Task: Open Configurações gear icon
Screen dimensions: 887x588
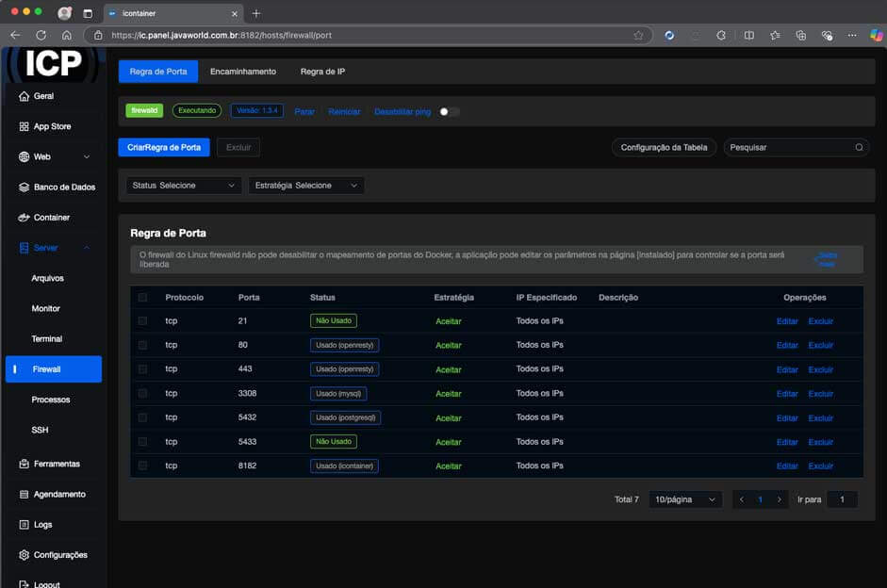Action: pyautogui.click(x=25, y=555)
